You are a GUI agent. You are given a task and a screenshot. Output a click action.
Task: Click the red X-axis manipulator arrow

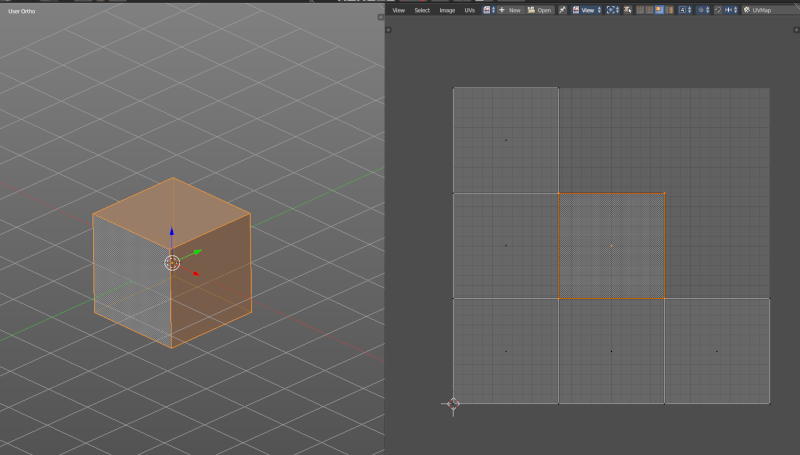pos(196,274)
